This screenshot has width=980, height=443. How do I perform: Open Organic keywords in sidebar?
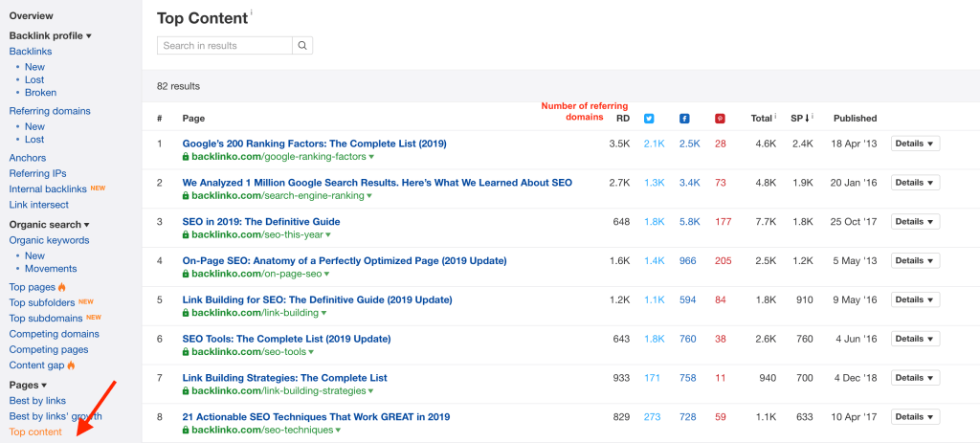[50, 240]
